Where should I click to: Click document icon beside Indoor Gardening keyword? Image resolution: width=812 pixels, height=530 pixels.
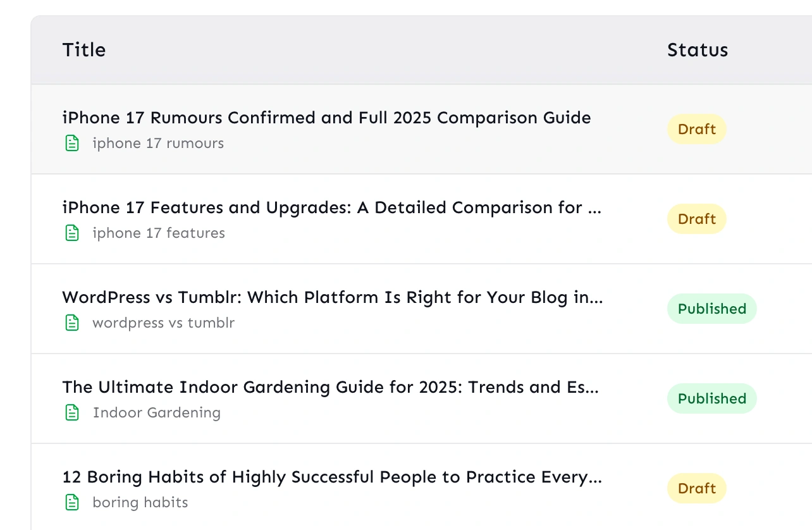(73, 413)
